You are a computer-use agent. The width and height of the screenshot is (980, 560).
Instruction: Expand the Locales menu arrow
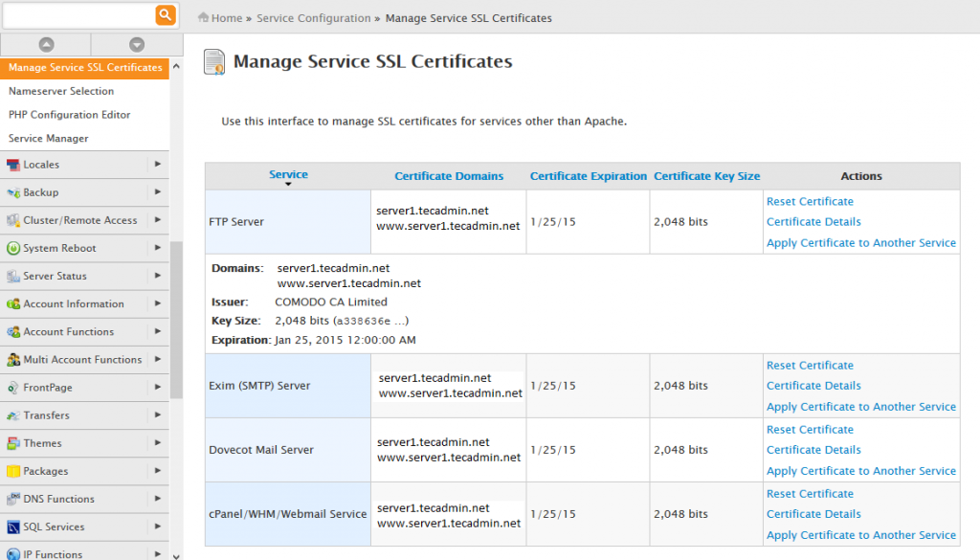(x=157, y=165)
